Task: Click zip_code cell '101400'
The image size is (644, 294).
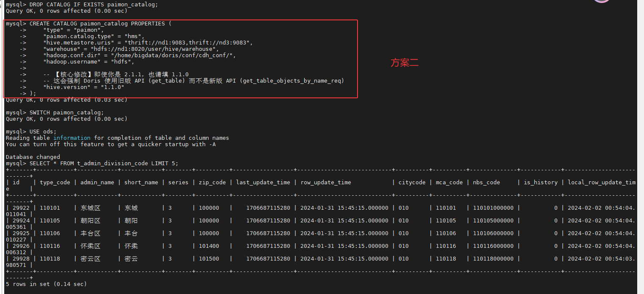Action: (x=209, y=246)
